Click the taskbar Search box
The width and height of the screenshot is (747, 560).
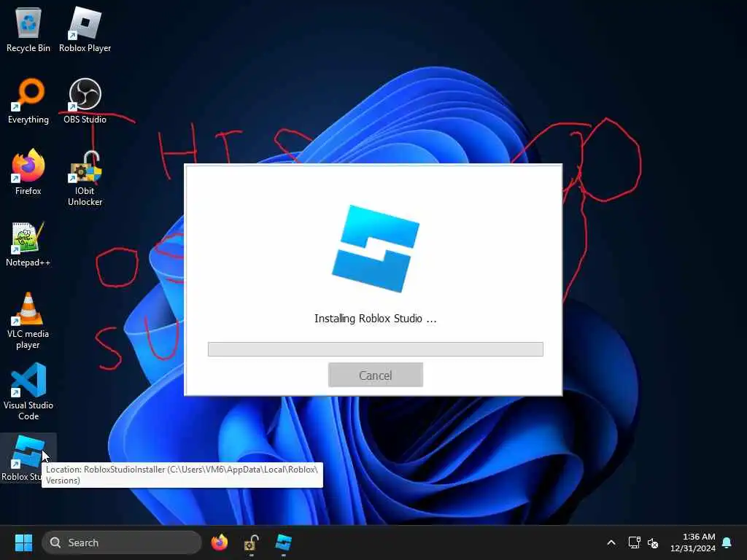click(x=122, y=542)
